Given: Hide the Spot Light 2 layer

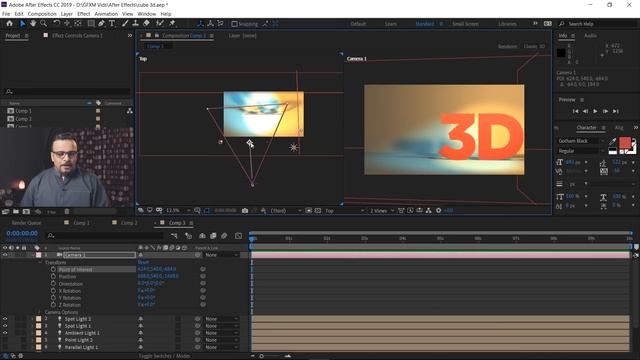Looking at the screenshot, I should (5, 319).
